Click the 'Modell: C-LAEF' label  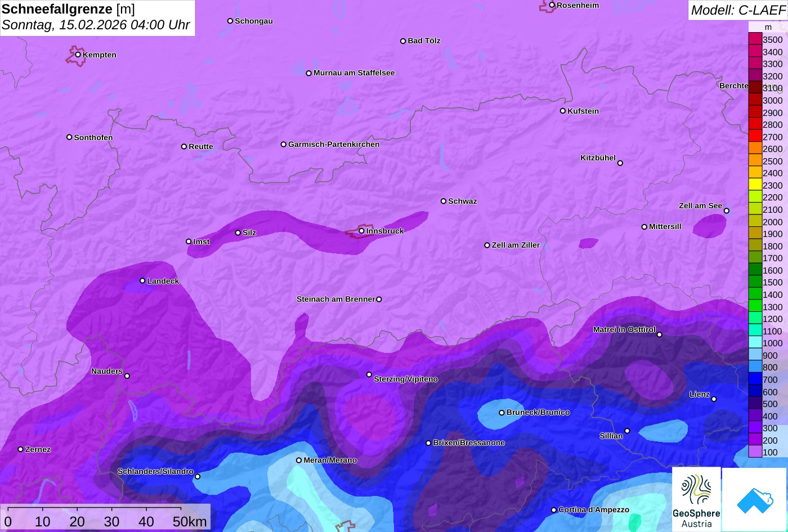tap(737, 10)
